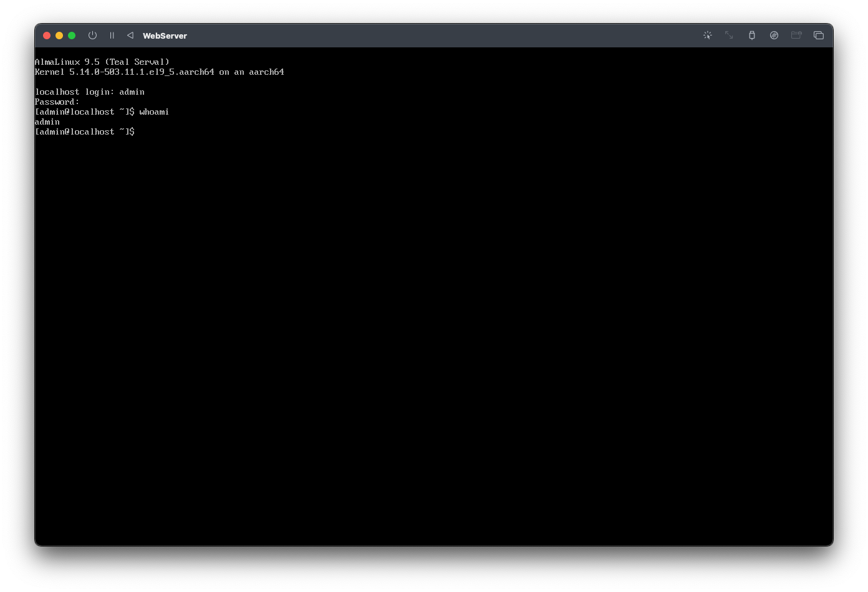868x592 pixels.
Task: Open the shared folder icon
Action: tap(796, 36)
